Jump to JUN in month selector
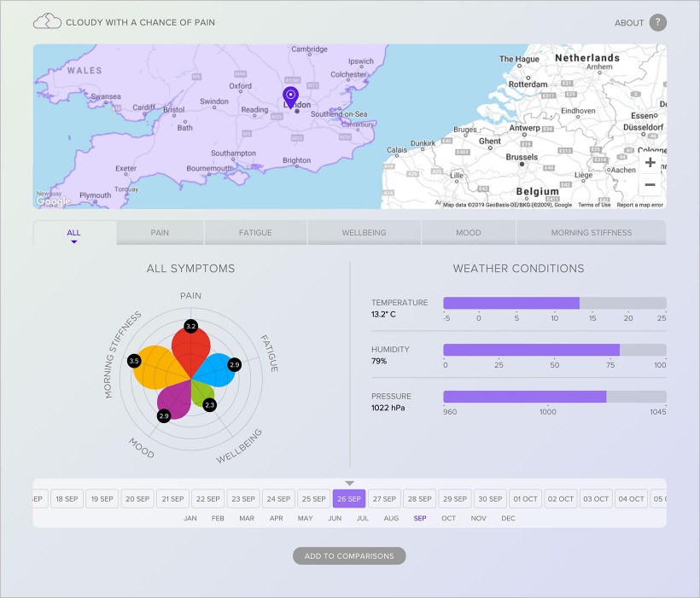 coord(335,519)
